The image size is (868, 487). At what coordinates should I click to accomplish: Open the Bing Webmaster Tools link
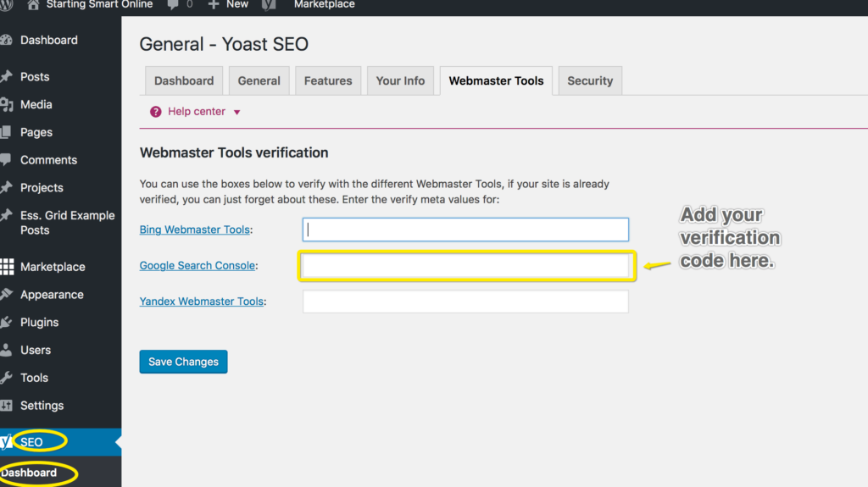194,230
